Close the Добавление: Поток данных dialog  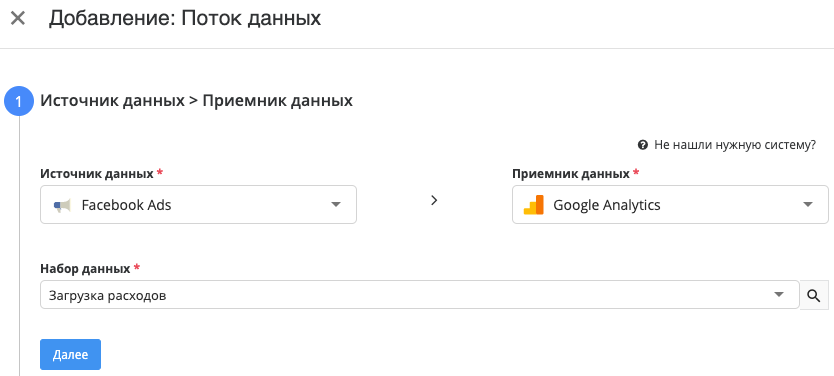pos(18,19)
